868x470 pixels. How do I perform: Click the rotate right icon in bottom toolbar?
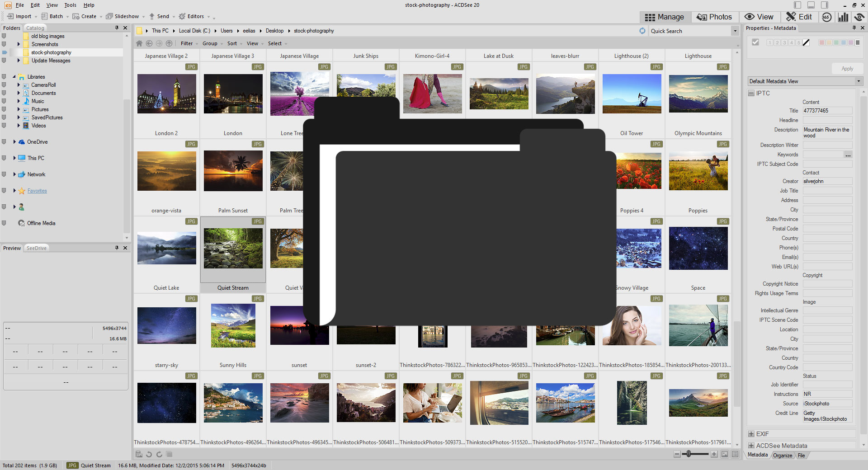click(159, 454)
